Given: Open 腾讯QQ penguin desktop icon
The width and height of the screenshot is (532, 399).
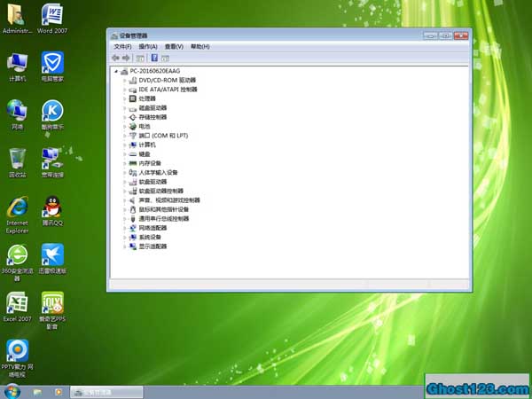Looking at the screenshot, I should click(52, 211).
